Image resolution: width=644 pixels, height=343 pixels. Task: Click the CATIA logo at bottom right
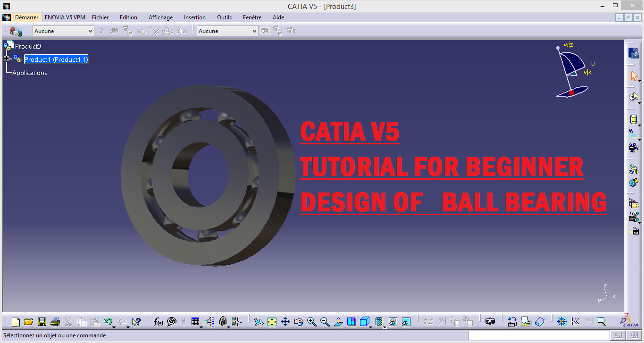coord(629,321)
